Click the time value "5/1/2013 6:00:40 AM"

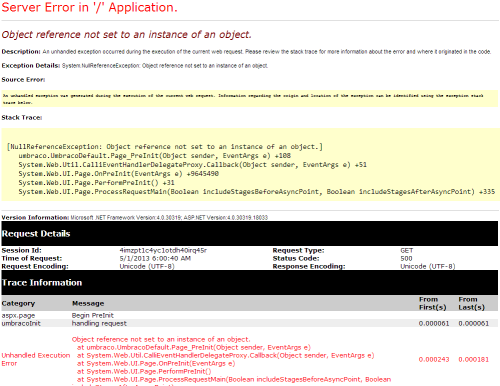point(155,258)
